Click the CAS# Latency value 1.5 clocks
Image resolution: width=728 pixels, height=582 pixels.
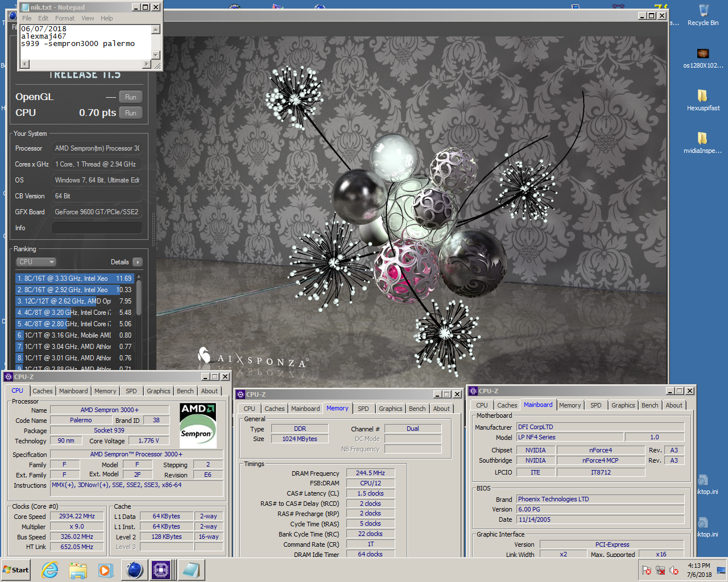pyautogui.click(x=370, y=494)
